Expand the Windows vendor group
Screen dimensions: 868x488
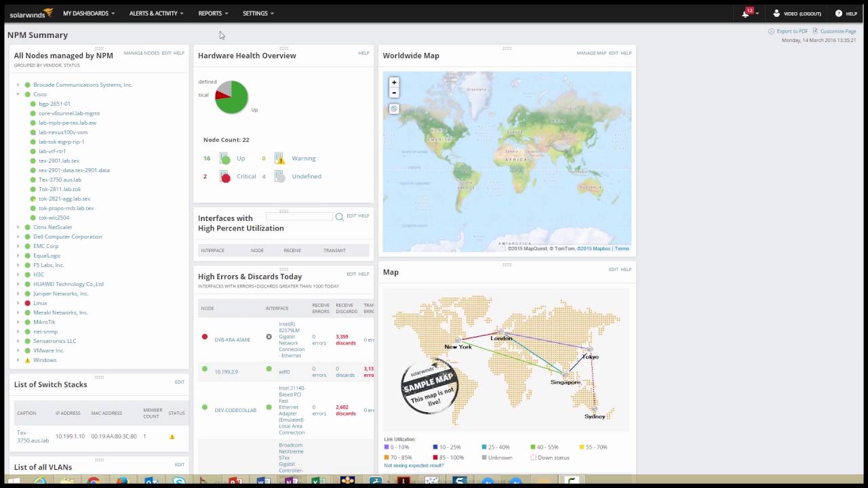[x=18, y=360]
